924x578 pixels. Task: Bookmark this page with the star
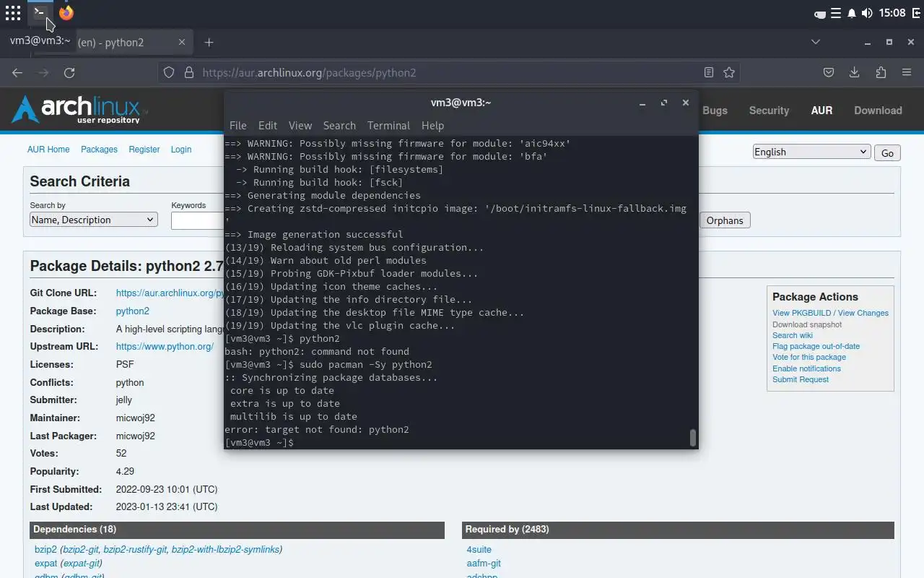[729, 72]
